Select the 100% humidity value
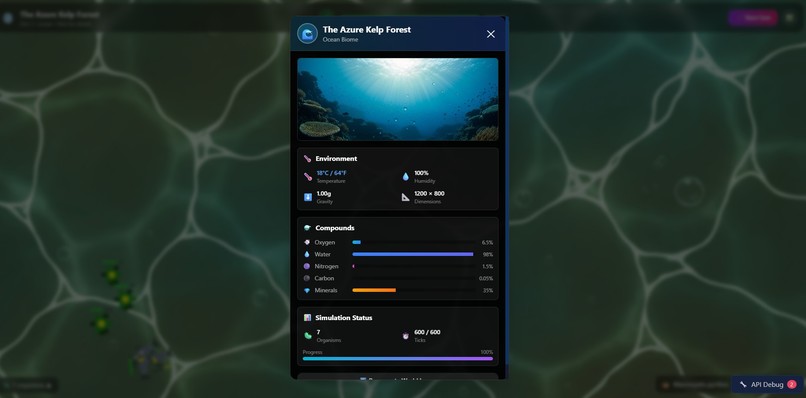Screen dimensions: 806x398 point(422,173)
